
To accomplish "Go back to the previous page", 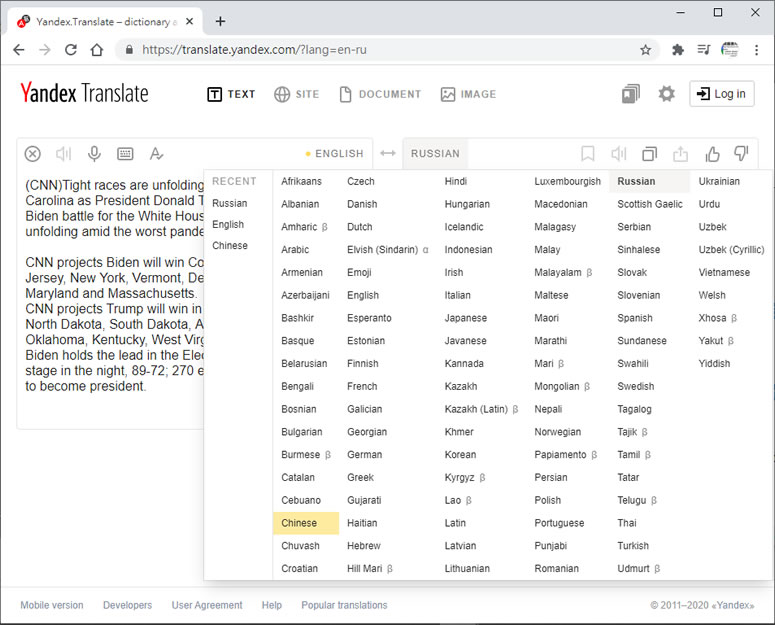I will pos(19,50).
